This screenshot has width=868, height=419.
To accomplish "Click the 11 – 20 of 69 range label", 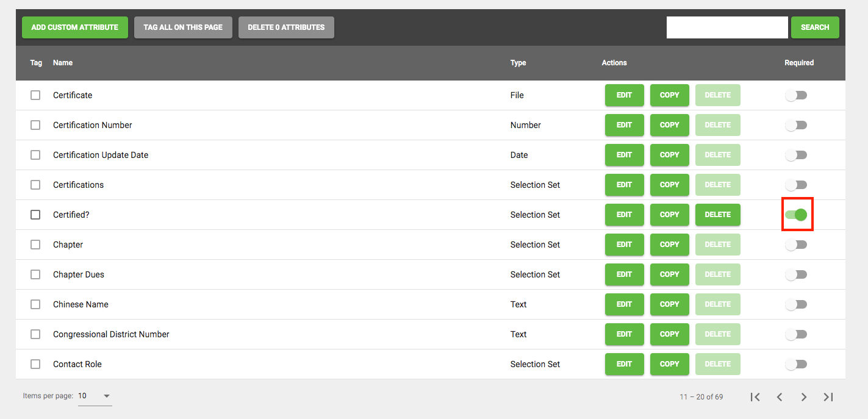I will [x=701, y=397].
